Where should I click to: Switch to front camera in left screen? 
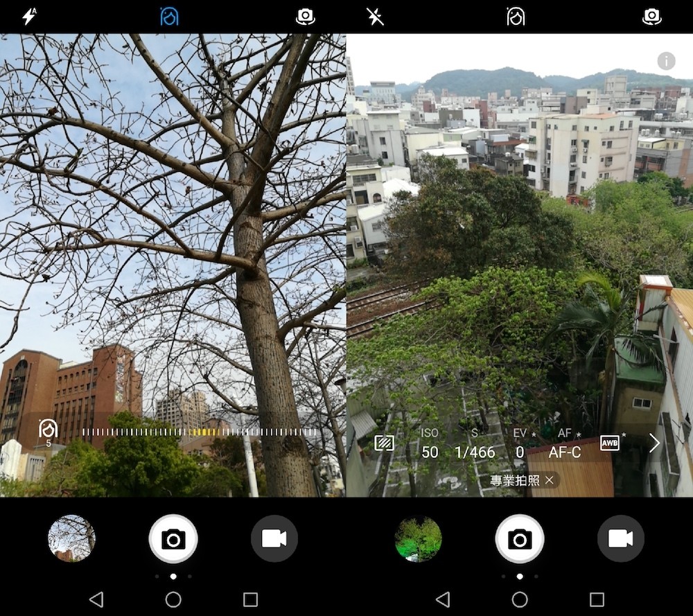point(305,17)
